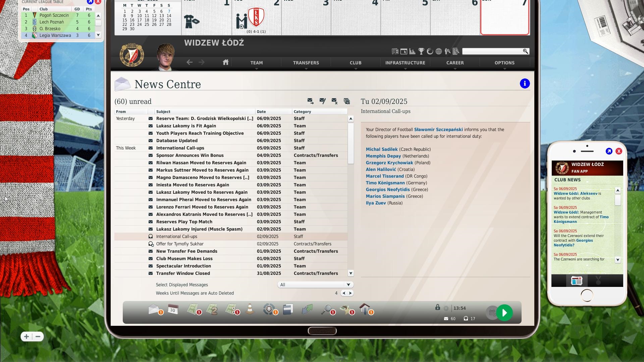Sort messages by the Category column header
Viewport: 644px width, 362px height.
pos(320,112)
